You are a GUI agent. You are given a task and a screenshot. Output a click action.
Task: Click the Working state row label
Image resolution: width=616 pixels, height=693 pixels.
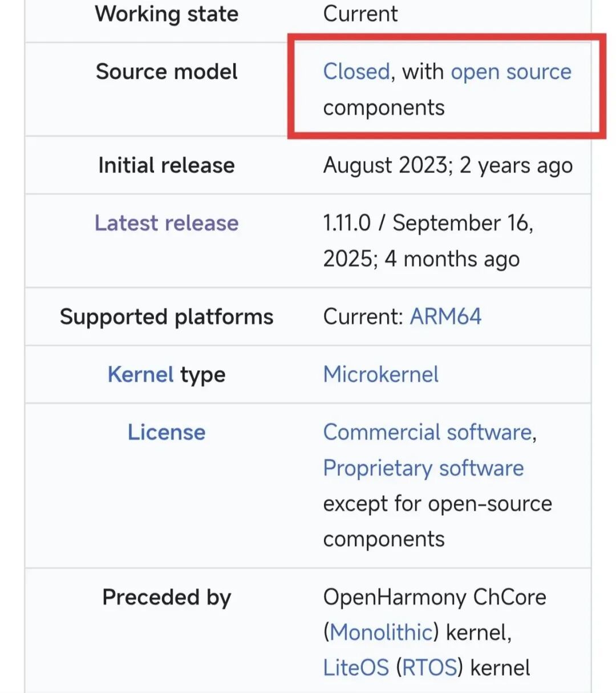167,14
